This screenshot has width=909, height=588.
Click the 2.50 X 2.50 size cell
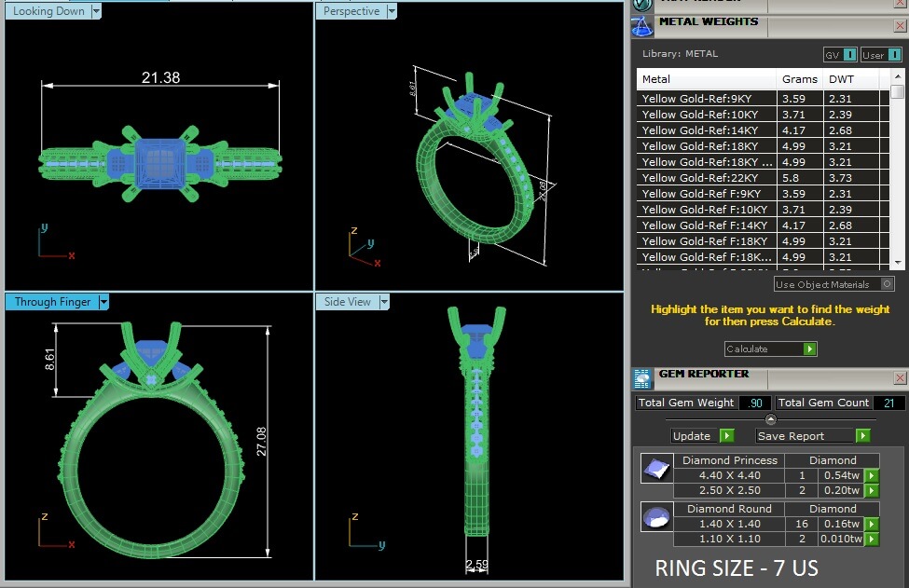click(729, 491)
